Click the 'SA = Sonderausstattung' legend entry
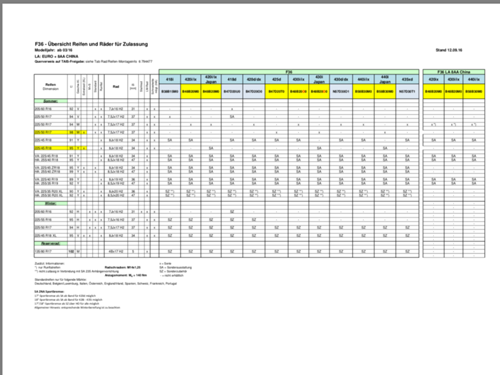This screenshot has width=500, height=375. coord(176,267)
